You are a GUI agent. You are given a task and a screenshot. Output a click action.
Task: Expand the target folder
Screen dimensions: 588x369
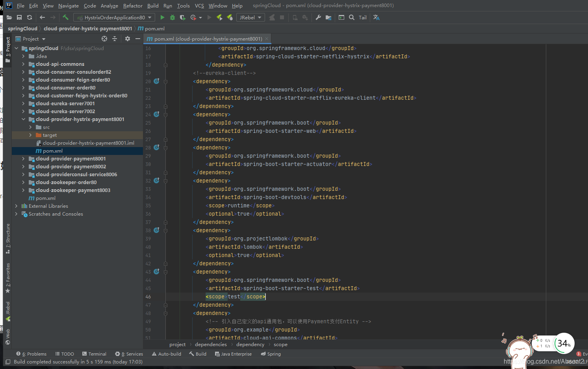coord(30,135)
